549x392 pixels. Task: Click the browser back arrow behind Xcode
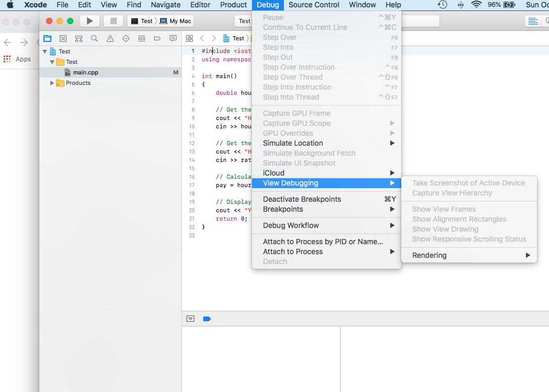(x=7, y=43)
